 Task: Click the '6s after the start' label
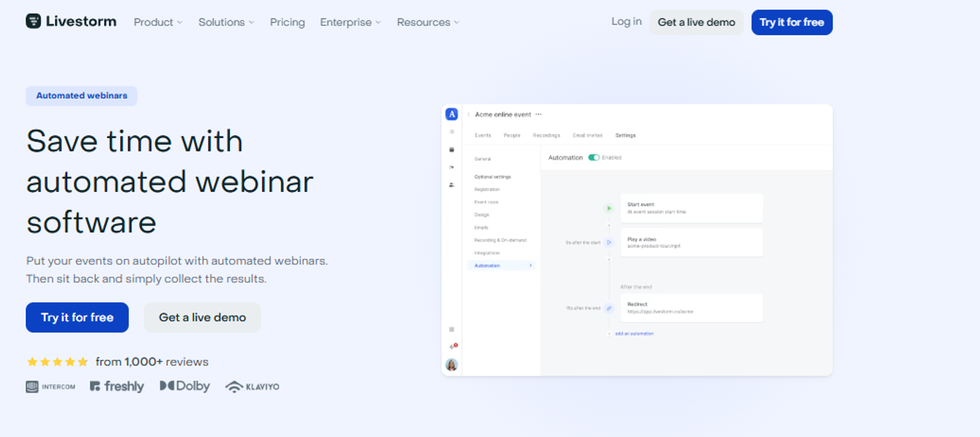[583, 243]
